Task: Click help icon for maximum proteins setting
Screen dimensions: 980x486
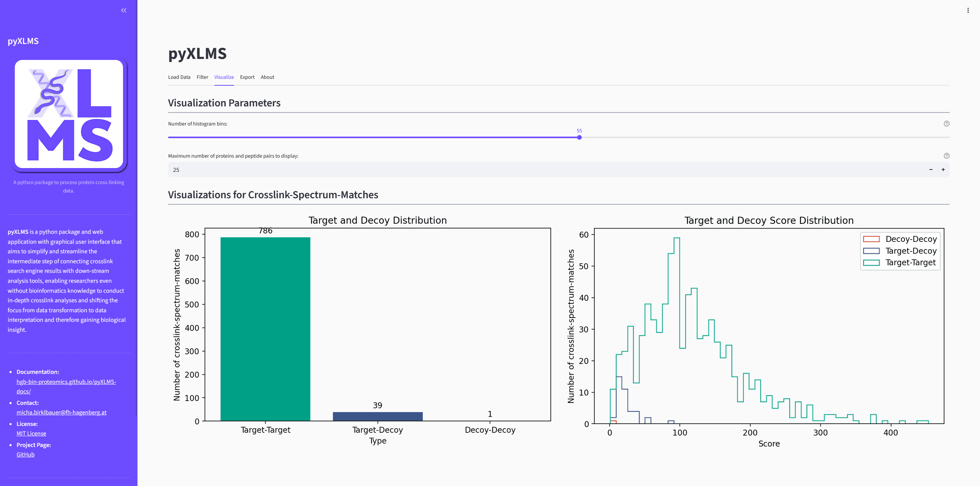Action: (946, 156)
